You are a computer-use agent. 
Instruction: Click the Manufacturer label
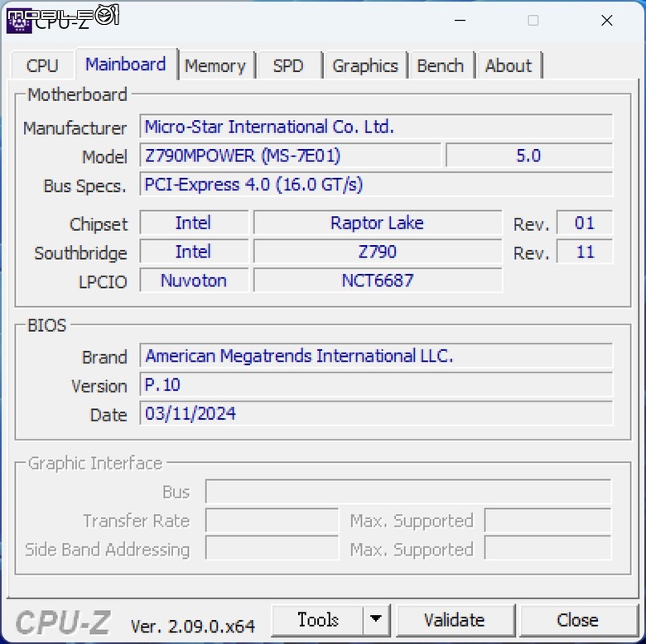(75, 128)
